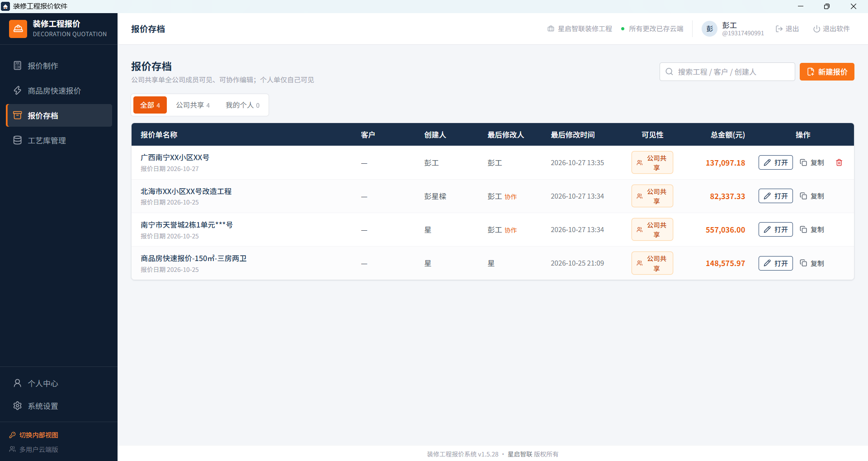
Task: Switch to 我的个人 tab
Action: tap(243, 105)
